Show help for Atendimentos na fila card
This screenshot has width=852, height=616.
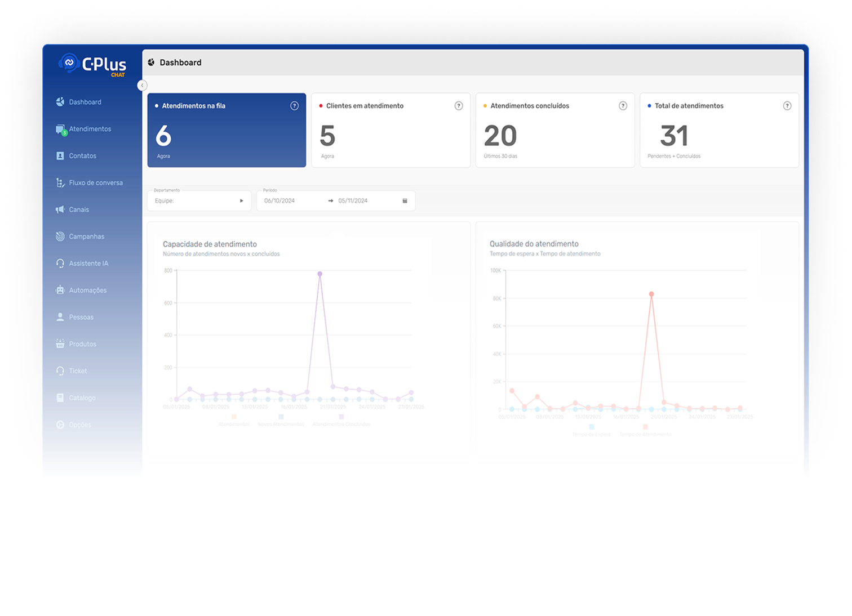[x=294, y=106]
